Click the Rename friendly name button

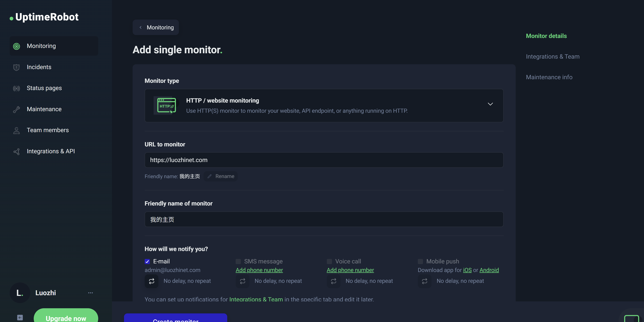click(221, 176)
